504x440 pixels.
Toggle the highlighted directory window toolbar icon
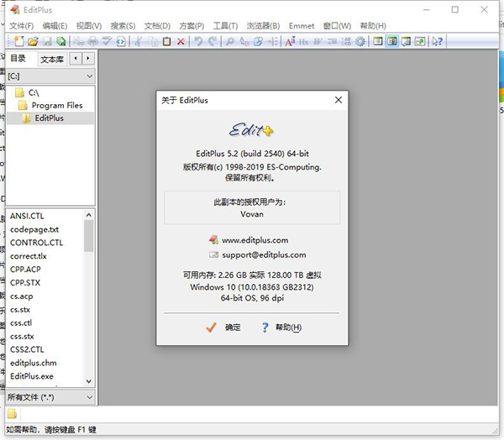point(391,41)
